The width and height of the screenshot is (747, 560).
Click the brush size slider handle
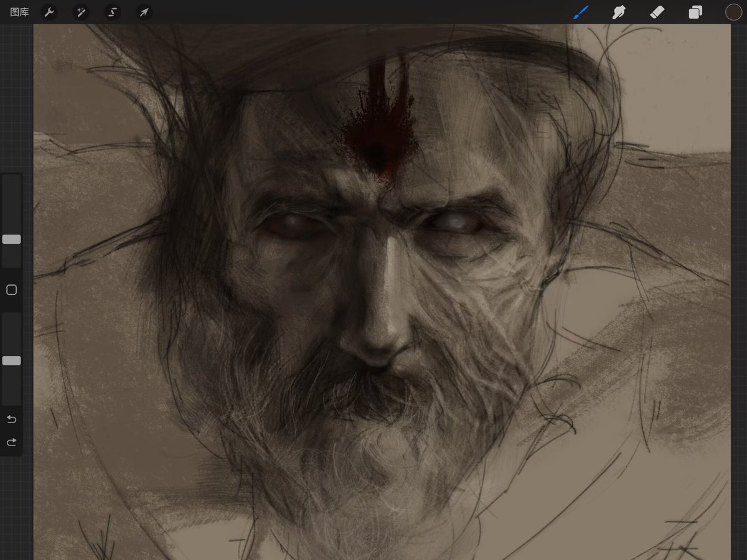pos(11,240)
